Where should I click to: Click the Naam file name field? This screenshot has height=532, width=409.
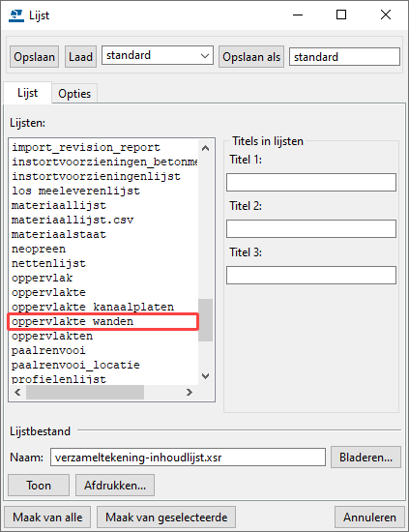(188, 458)
